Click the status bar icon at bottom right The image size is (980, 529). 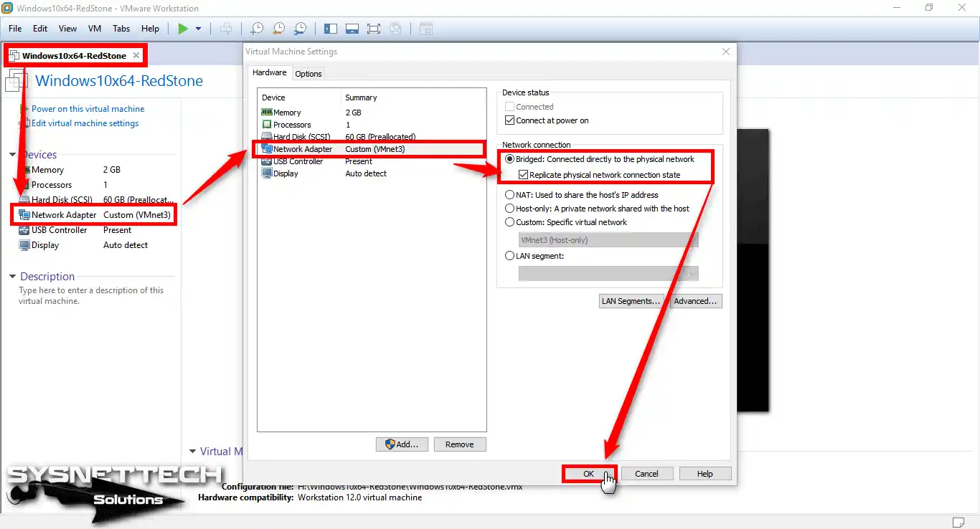(958, 521)
